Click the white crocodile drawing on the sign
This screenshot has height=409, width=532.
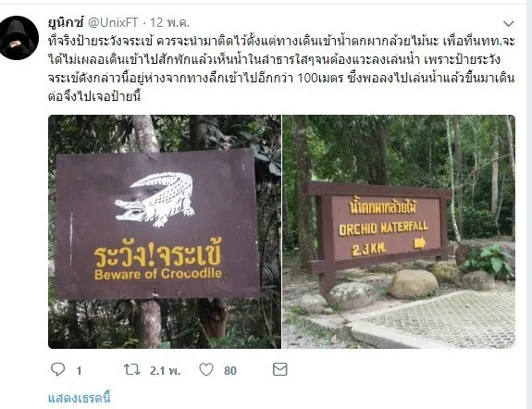click(155, 200)
